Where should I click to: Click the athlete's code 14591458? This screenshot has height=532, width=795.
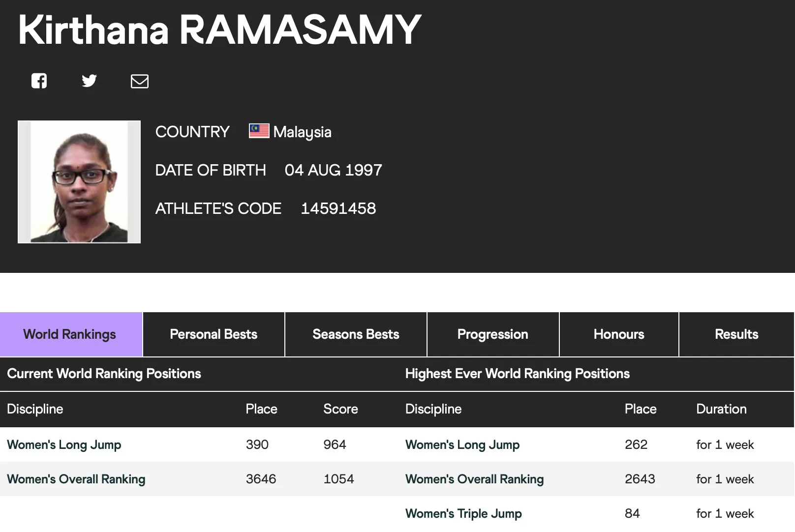coord(338,208)
